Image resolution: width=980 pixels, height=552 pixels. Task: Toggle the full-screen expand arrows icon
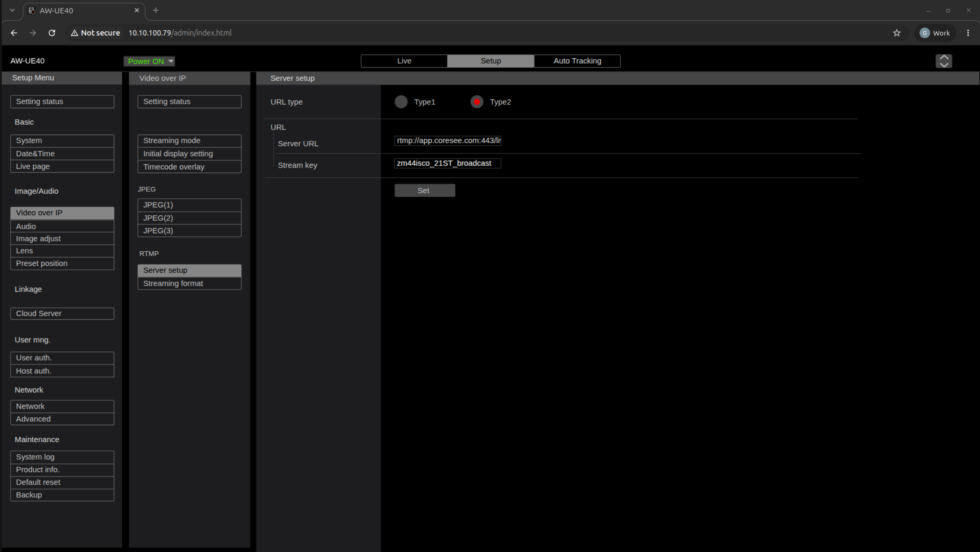[943, 61]
